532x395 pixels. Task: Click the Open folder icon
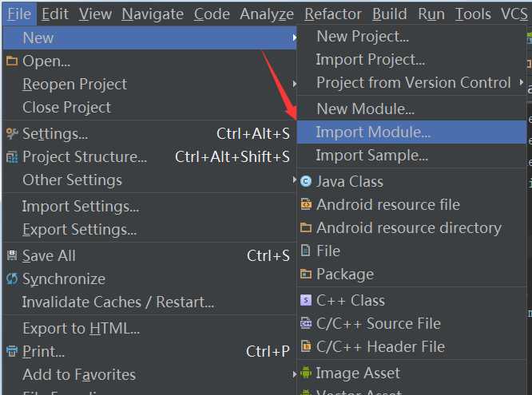click(11, 61)
